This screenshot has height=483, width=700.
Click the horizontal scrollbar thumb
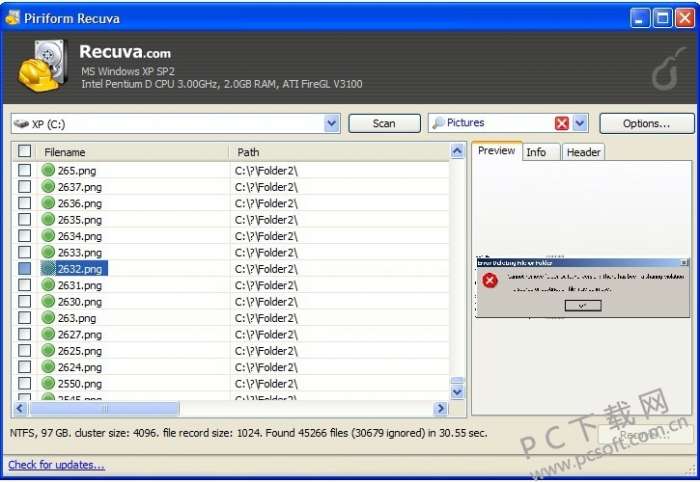tap(104, 408)
